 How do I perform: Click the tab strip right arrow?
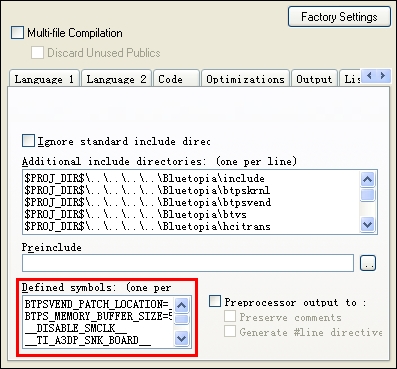point(383,76)
